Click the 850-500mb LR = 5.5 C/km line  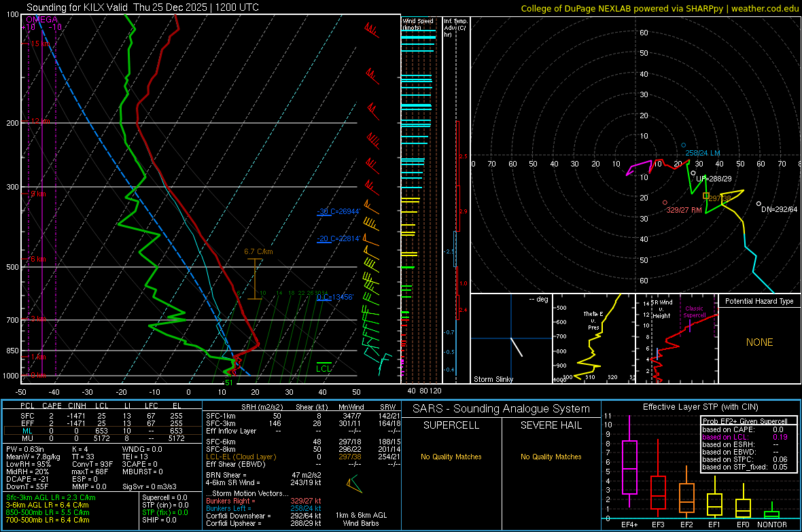(x=48, y=512)
